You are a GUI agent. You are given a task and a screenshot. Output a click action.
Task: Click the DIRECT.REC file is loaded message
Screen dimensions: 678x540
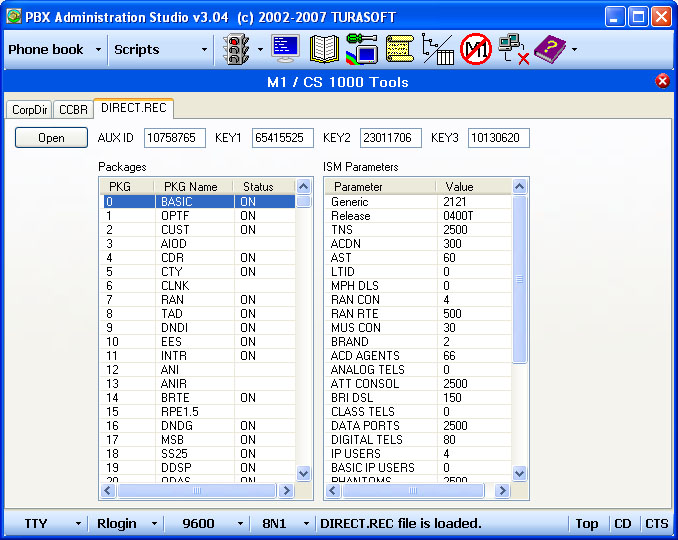pyautogui.click(x=401, y=524)
